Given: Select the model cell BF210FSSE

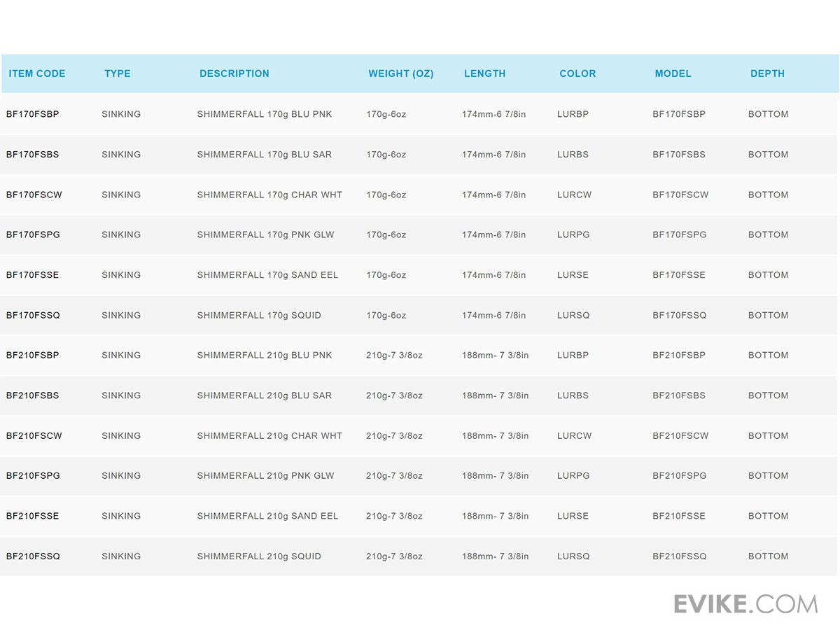Looking at the screenshot, I should [x=679, y=516].
